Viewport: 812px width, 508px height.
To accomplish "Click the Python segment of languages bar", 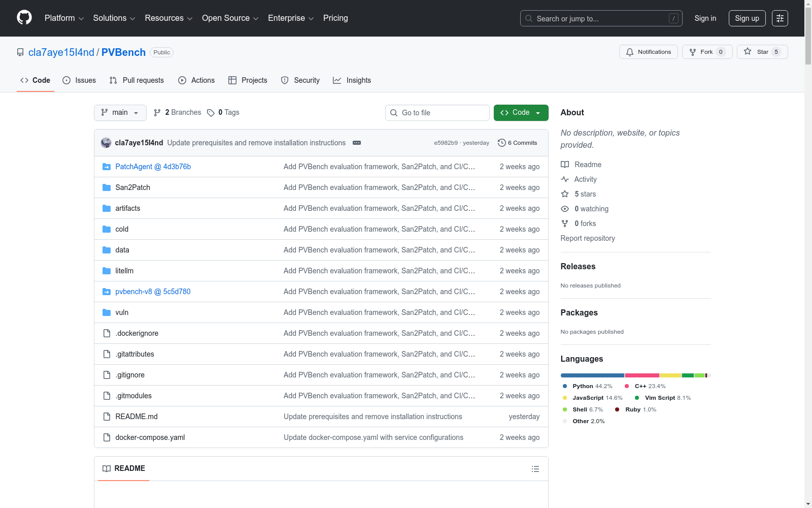I will click(592, 375).
